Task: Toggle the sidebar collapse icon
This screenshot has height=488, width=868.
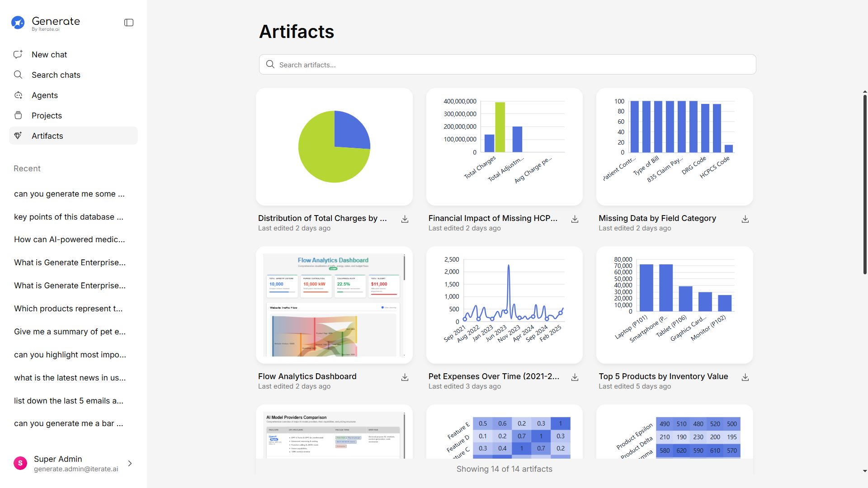Action: click(129, 23)
